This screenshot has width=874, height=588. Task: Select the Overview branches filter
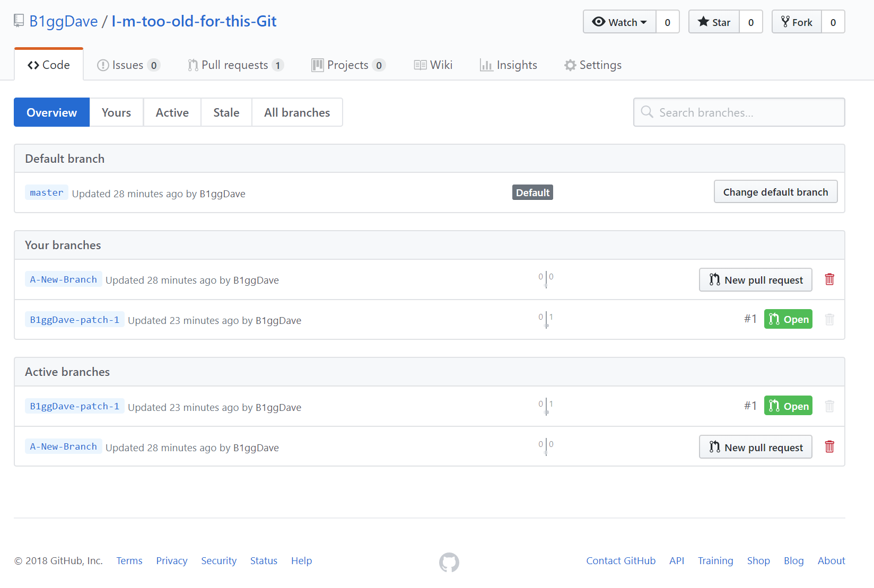(51, 112)
